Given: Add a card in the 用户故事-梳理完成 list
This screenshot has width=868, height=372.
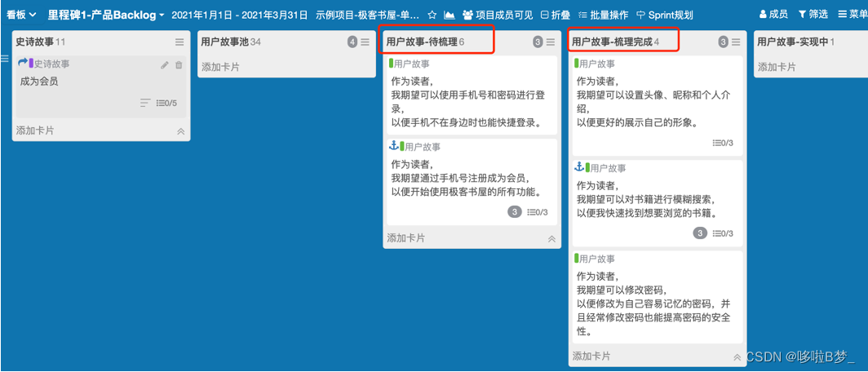Looking at the screenshot, I should click(591, 356).
